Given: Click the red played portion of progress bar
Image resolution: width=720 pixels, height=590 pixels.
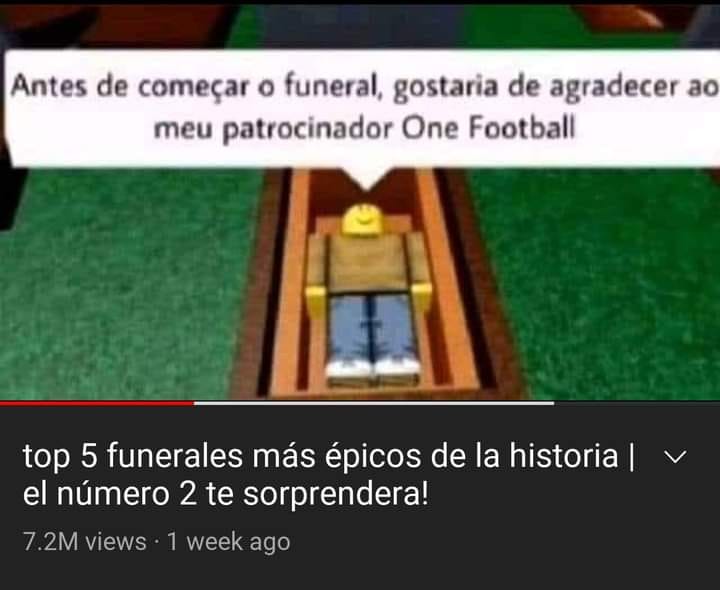Looking at the screenshot, I should pos(97,404).
